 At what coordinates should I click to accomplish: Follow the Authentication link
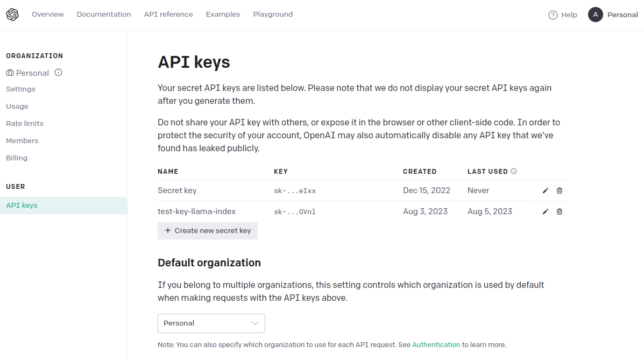(436, 345)
